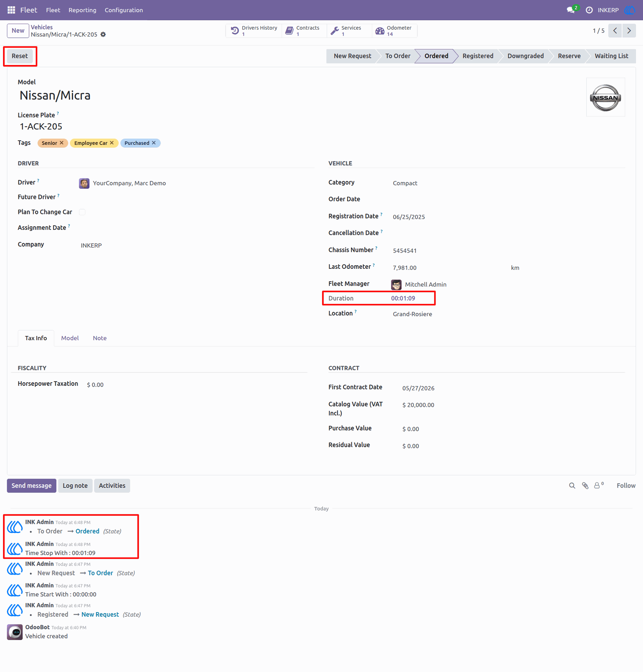Click the Reset button
The image size is (643, 672).
20,56
